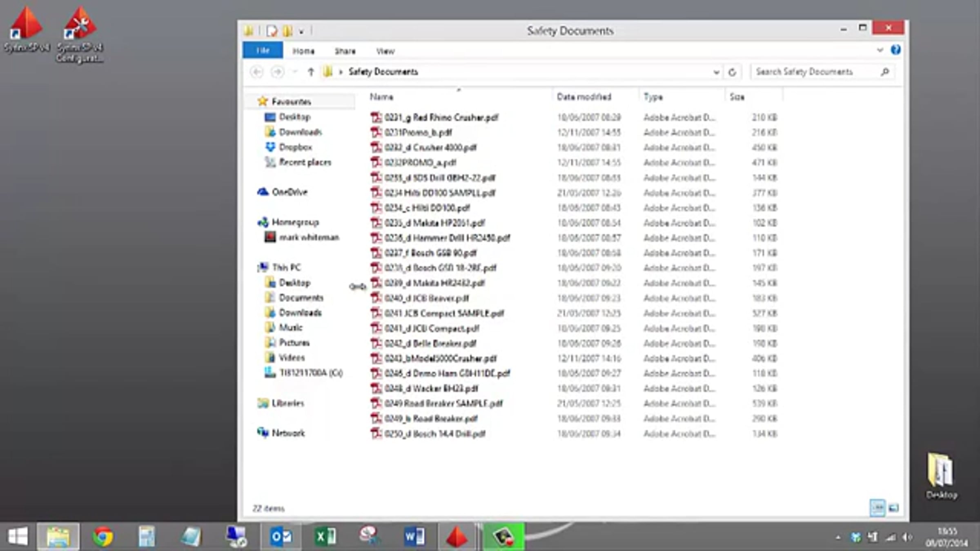
Task: Switch to details view layout
Action: pos(877,508)
